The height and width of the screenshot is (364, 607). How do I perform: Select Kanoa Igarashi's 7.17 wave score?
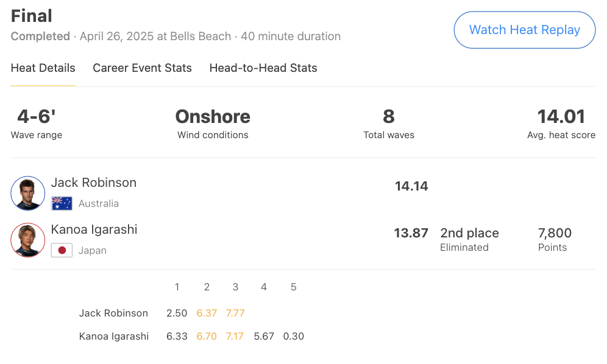click(x=235, y=336)
